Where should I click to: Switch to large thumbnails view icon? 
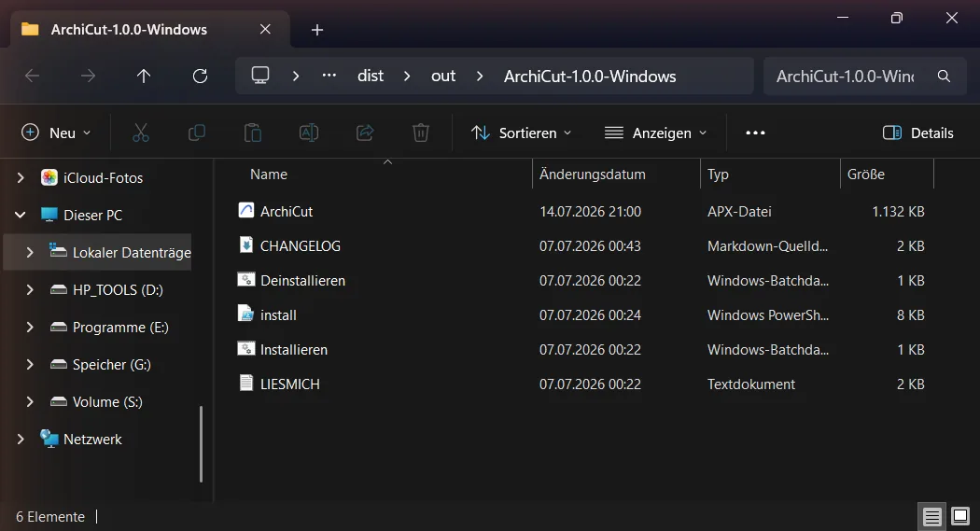coord(960,516)
